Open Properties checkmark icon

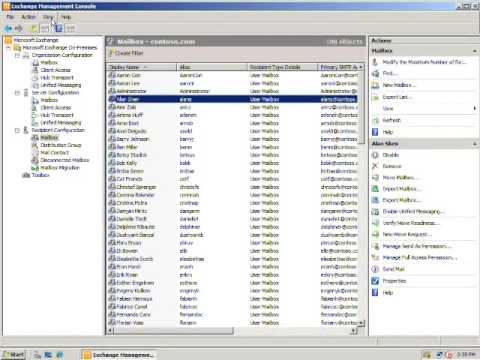[x=375, y=281]
